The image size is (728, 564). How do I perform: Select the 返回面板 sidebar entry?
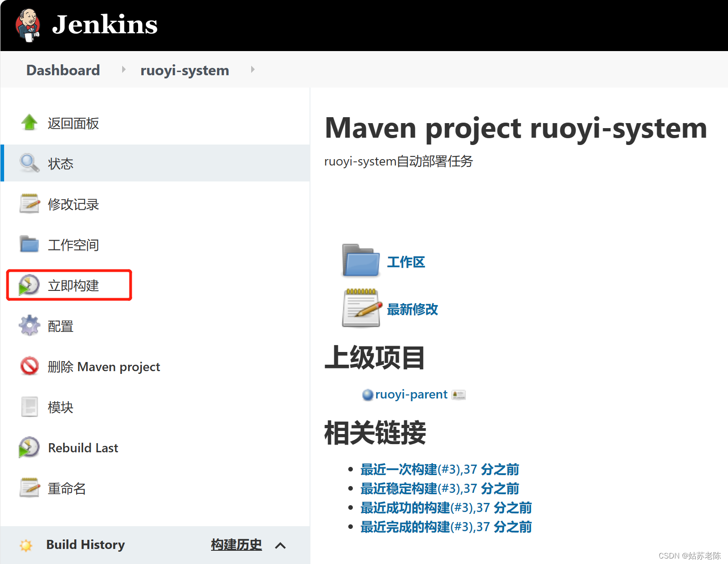[x=73, y=123]
